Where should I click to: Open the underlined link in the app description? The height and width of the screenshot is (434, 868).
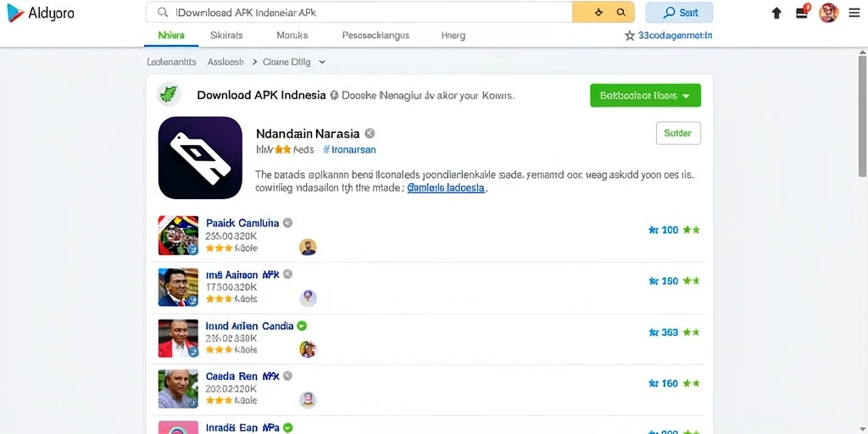[x=446, y=188]
